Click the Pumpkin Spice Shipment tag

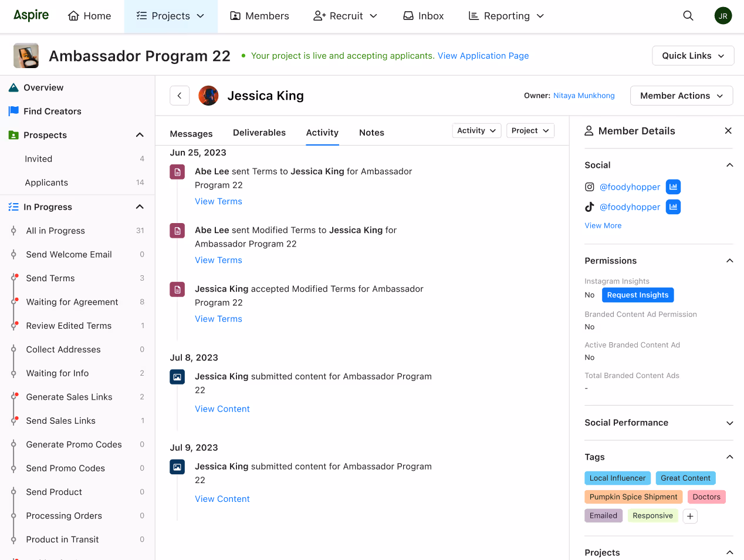(x=633, y=497)
